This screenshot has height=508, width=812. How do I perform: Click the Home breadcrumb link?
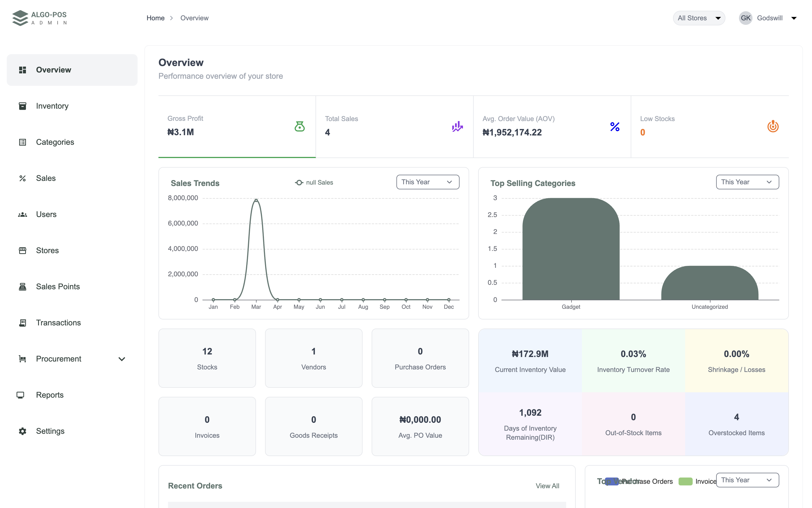tap(155, 18)
